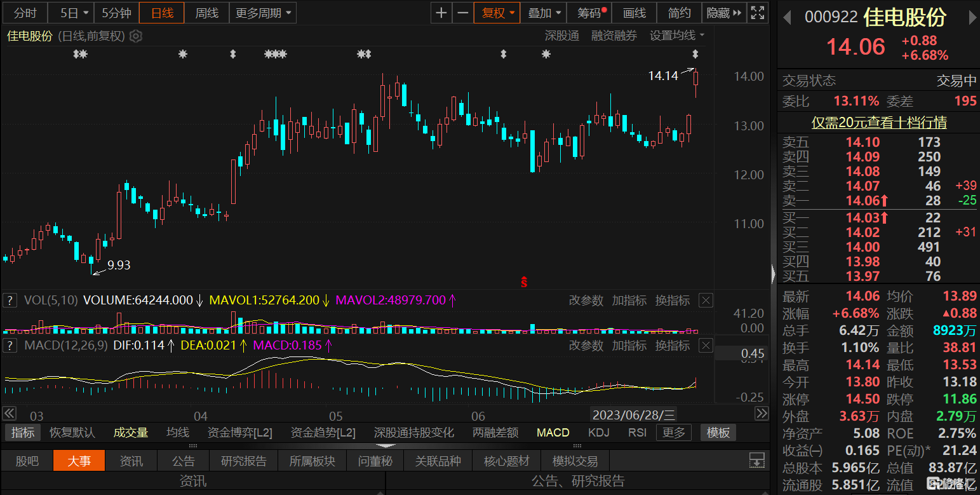
Task: Open help for the MACD indicator
Action: point(10,346)
